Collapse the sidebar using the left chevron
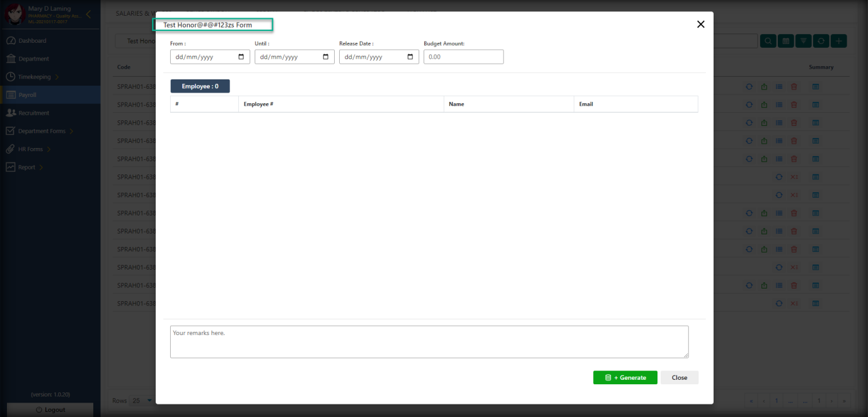Image resolution: width=868 pixels, height=417 pixels. point(88,14)
